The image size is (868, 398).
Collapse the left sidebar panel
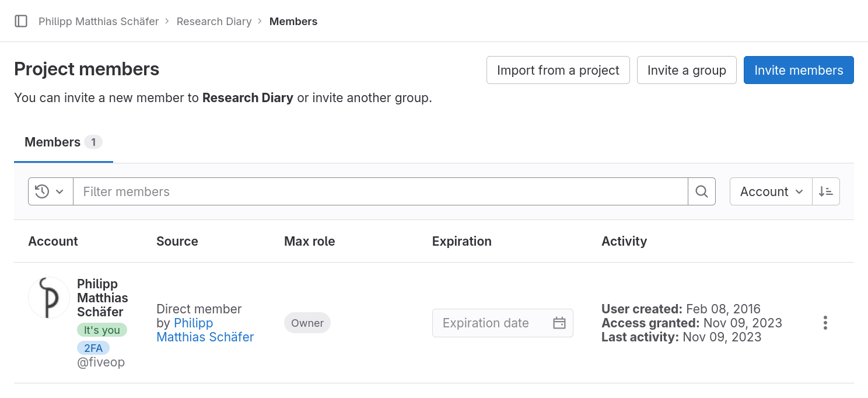point(21,20)
